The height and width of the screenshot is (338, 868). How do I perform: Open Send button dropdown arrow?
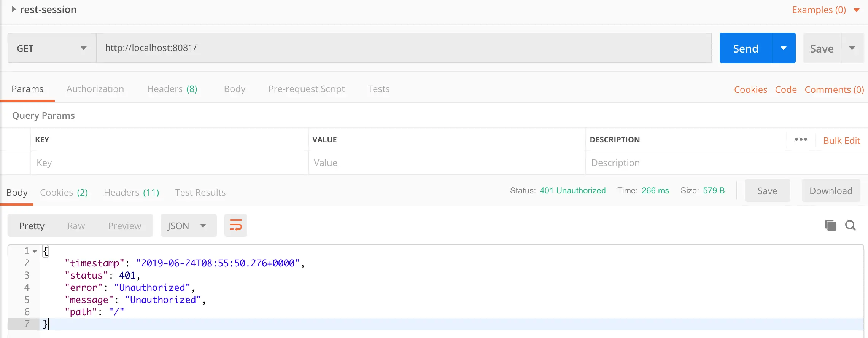[x=784, y=48]
